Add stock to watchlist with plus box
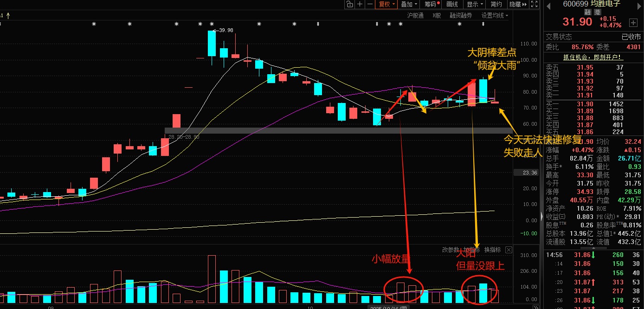This screenshot has height=309, width=644. pos(633,22)
